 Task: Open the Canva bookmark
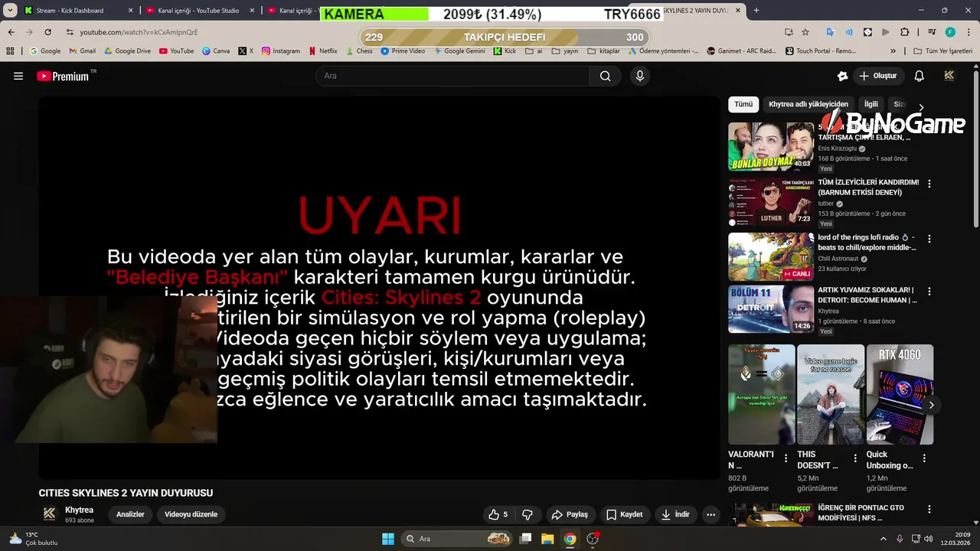(x=216, y=51)
